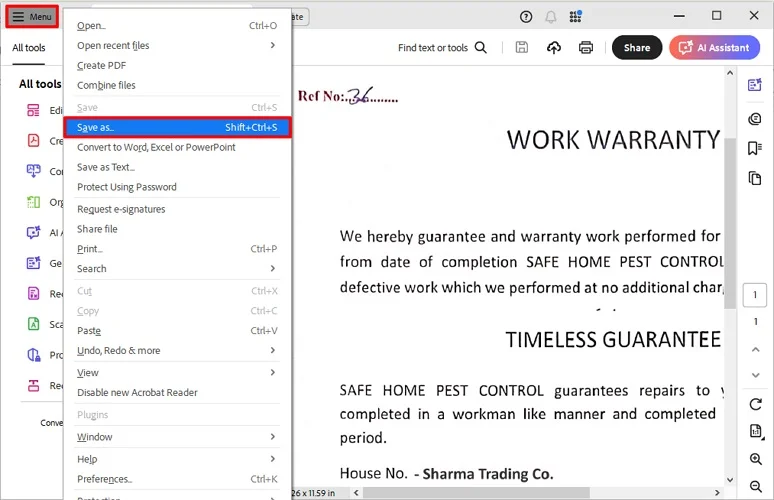Choose Paste menu entry
Screen dimensions: 774x500
coord(177,331)
